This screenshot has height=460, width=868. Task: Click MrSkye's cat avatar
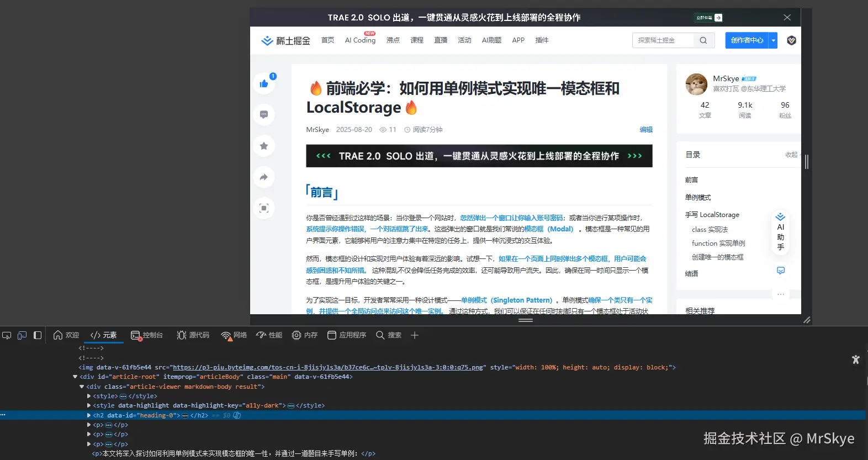696,84
